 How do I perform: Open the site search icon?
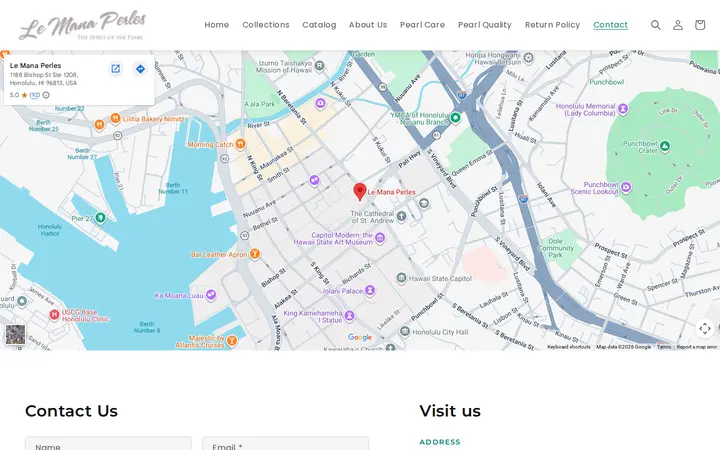coord(656,25)
